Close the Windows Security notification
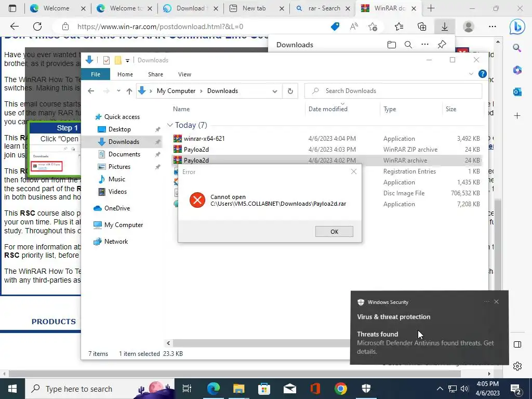 pyautogui.click(x=496, y=302)
